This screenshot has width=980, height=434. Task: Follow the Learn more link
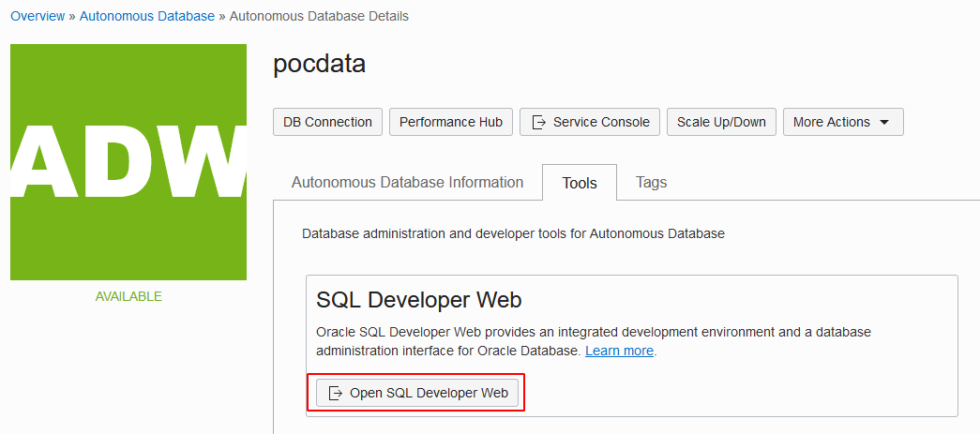[619, 351]
